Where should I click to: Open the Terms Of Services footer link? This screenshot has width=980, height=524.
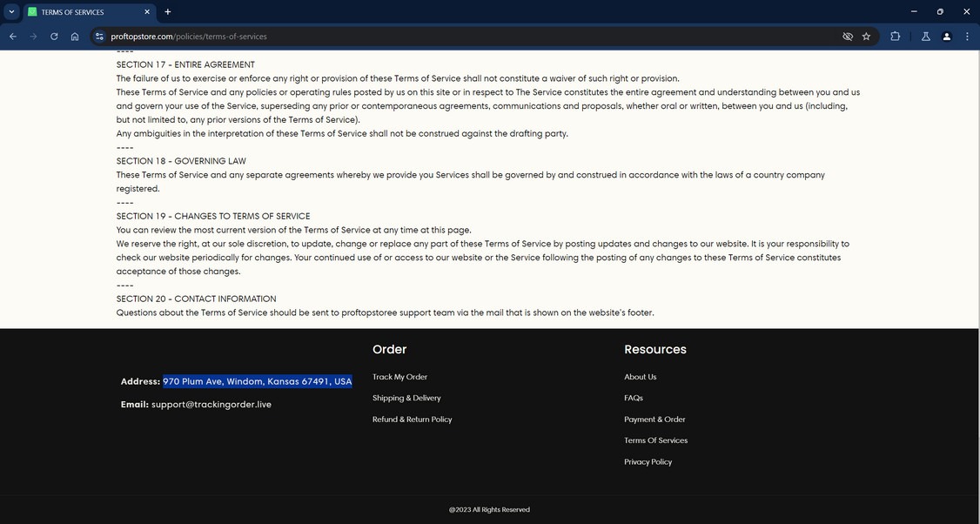[655, 440]
